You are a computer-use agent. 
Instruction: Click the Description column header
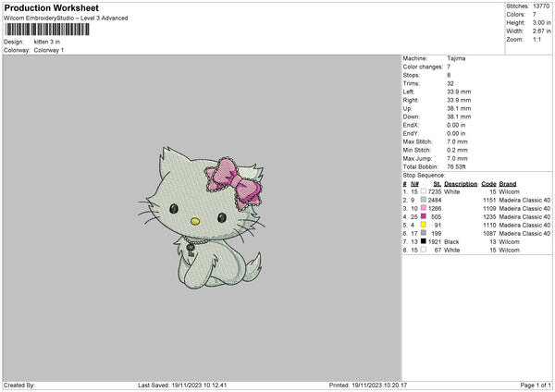(x=460, y=183)
